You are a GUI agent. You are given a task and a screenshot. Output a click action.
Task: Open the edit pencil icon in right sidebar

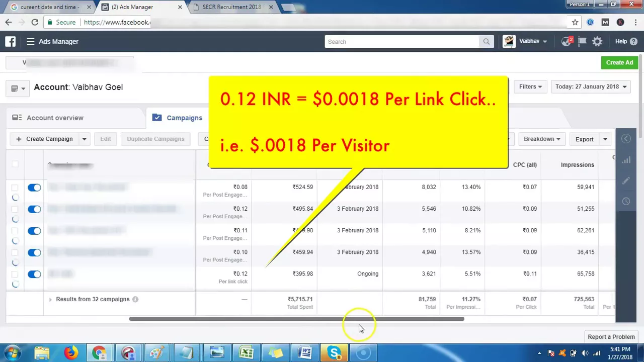point(626,180)
